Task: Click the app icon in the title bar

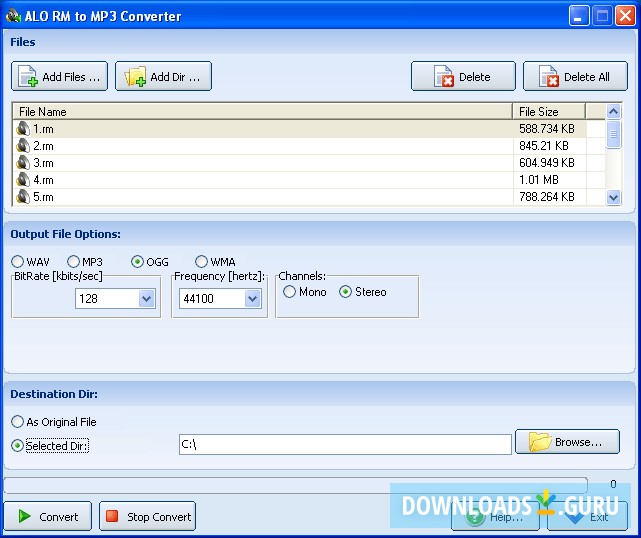Action: [13, 16]
